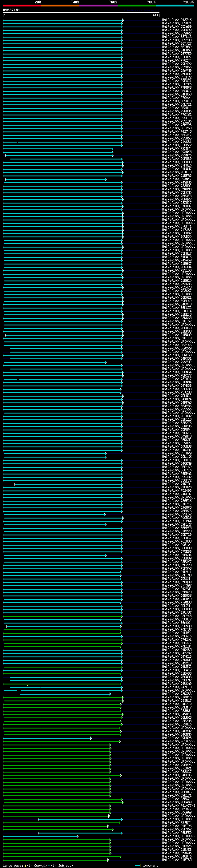Select the UniRef100_C1BGD4 label
This screenshot has width=197, height=868.
click(x=177, y=555)
